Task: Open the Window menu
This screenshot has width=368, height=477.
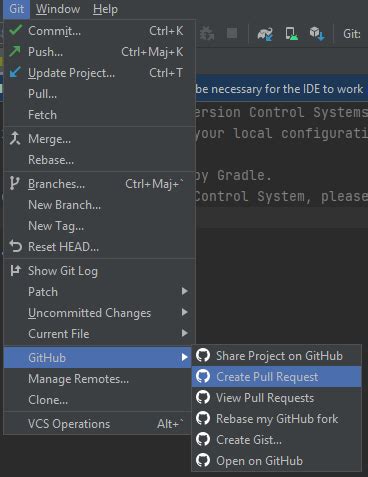Action: tap(58, 9)
